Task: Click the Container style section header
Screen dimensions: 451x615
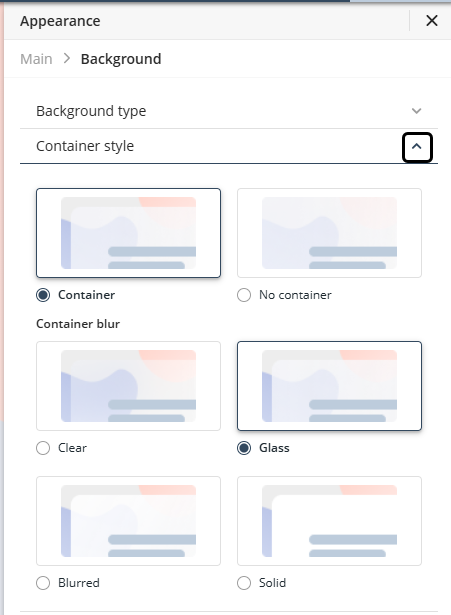Action: point(229,146)
